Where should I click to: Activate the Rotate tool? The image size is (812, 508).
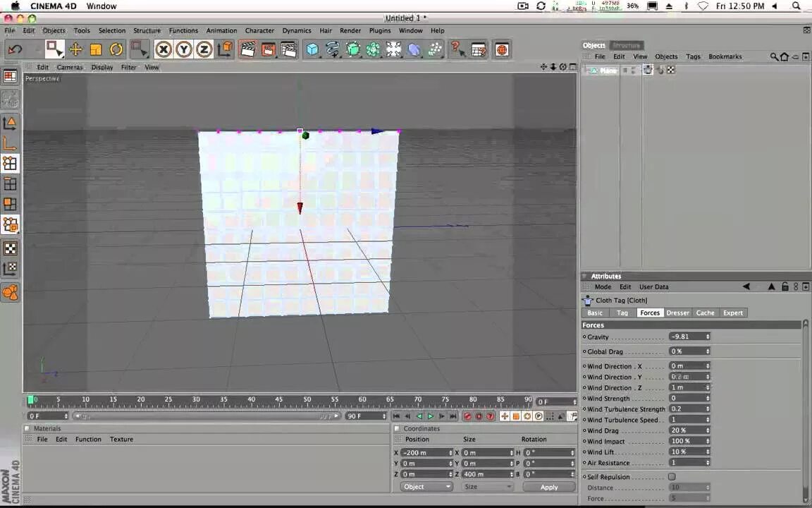[x=116, y=49]
